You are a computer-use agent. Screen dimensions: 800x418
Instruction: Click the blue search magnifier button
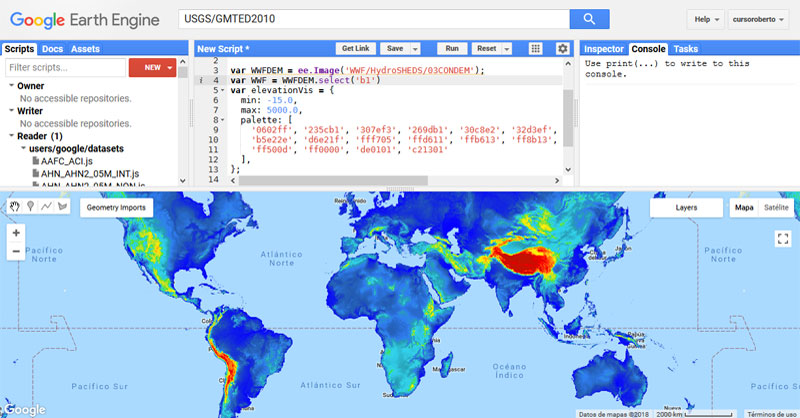[589, 19]
